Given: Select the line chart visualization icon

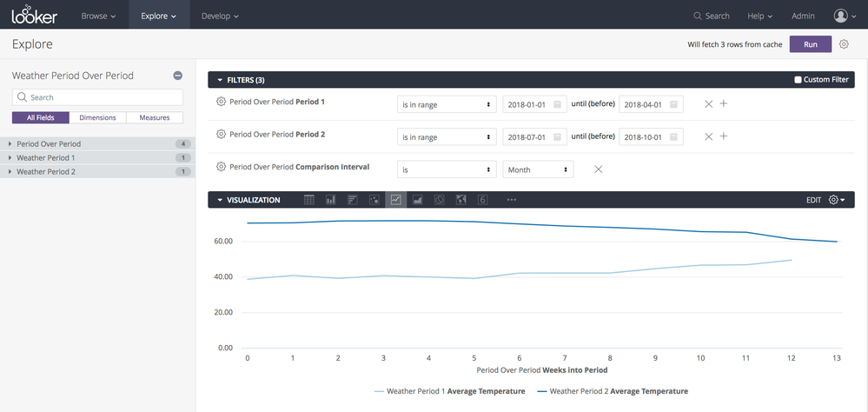Looking at the screenshot, I should [396, 200].
